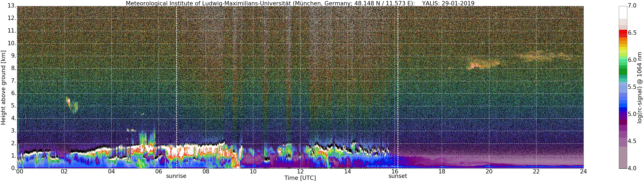Click the 6.0 colorbar tick label

tap(632, 60)
